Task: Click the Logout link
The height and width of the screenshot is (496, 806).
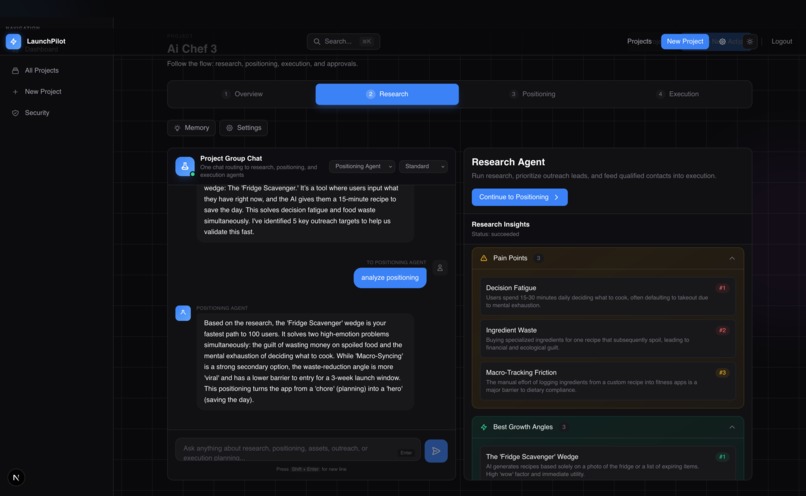Action: 781,42
